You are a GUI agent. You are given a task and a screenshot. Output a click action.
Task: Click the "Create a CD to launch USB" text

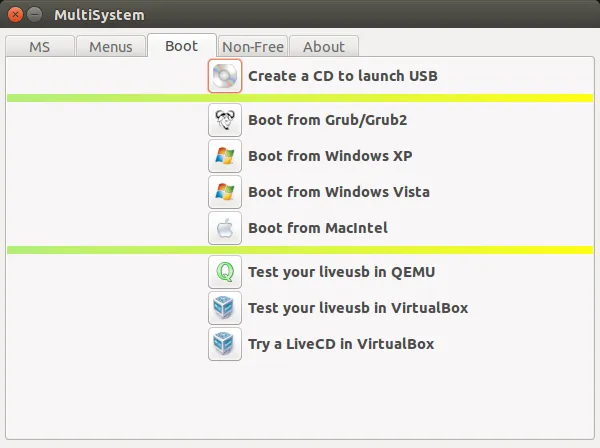pos(342,76)
